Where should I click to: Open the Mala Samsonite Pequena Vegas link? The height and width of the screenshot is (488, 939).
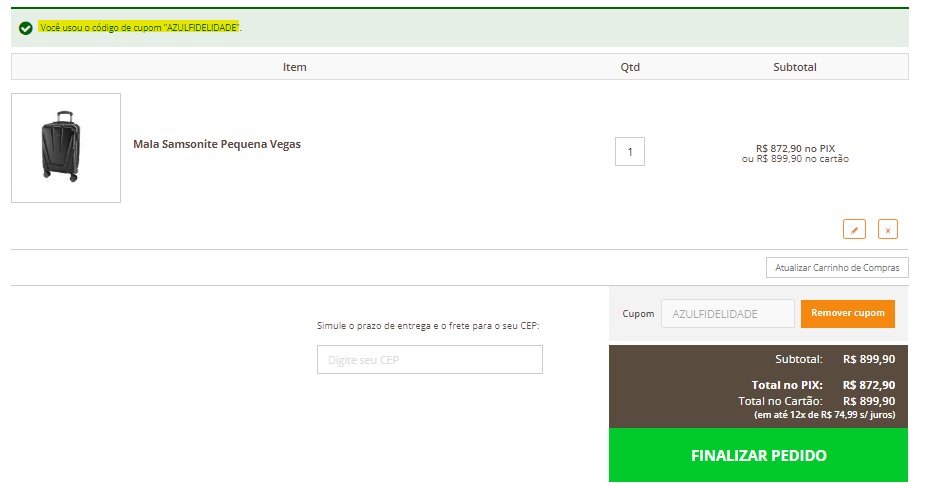pos(217,144)
